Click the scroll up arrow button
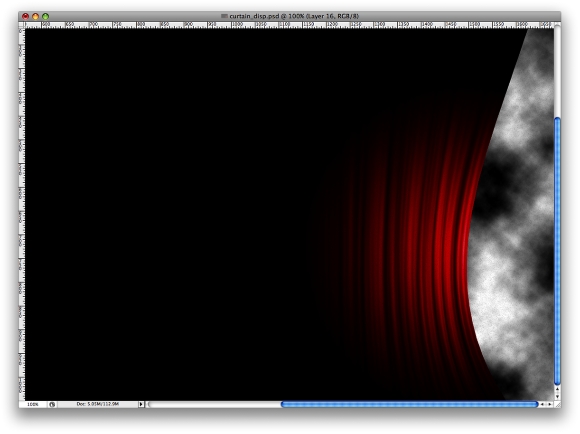580x434 pixels. 557,389
